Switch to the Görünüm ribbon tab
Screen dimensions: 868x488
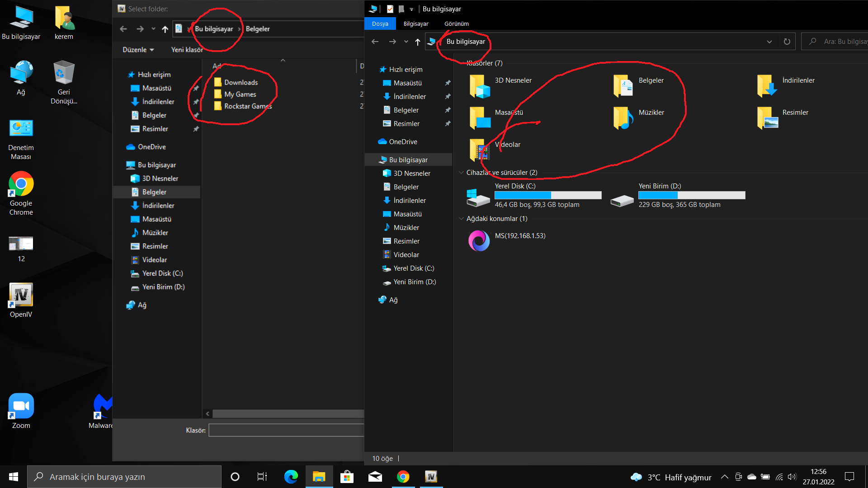(456, 23)
